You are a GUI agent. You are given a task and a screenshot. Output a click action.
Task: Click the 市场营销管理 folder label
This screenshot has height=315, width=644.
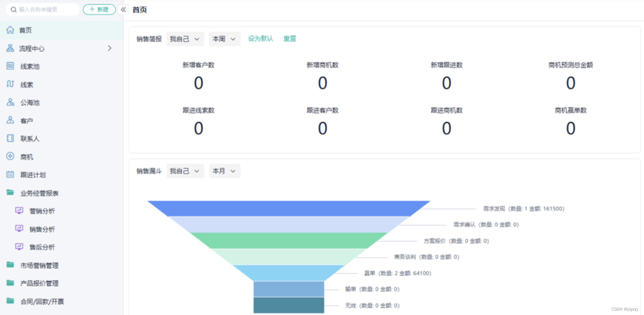(x=40, y=265)
